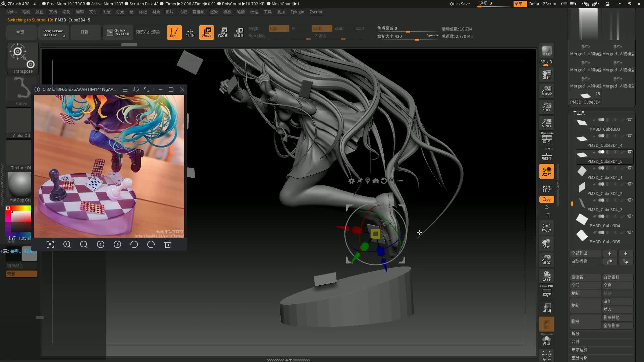Zoom in on the reference image viewer

tap(67, 245)
